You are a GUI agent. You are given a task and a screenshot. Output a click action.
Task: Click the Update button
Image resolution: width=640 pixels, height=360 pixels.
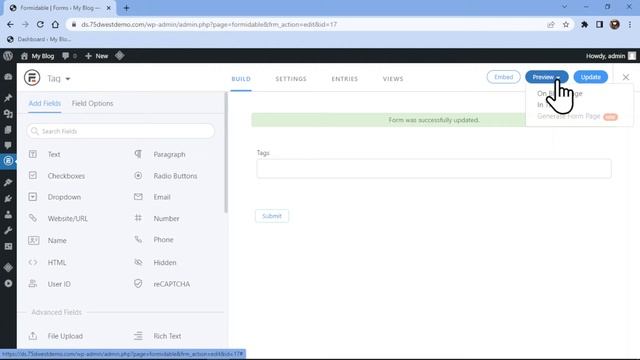point(591,77)
